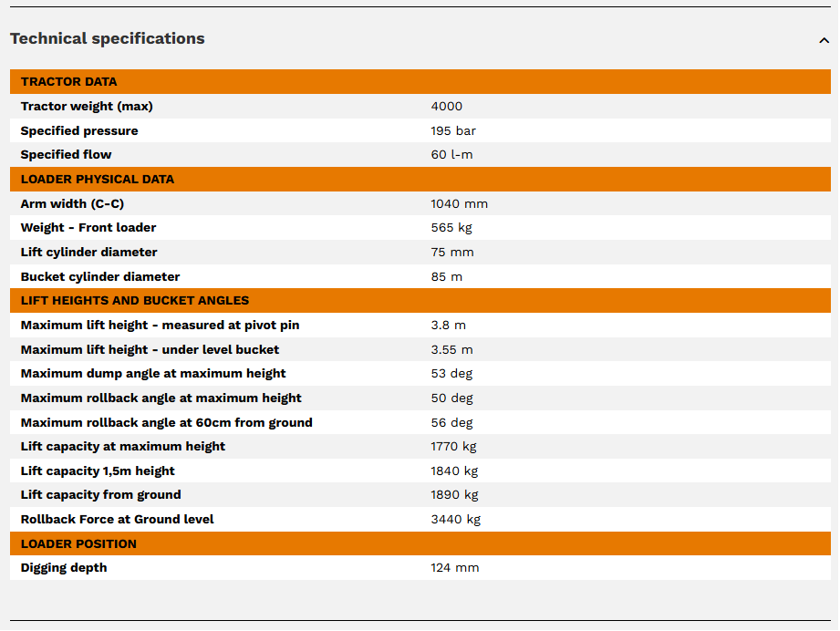This screenshot has width=840, height=631.
Task: Select the TRACTOR DATA section header
Action: 69,82
